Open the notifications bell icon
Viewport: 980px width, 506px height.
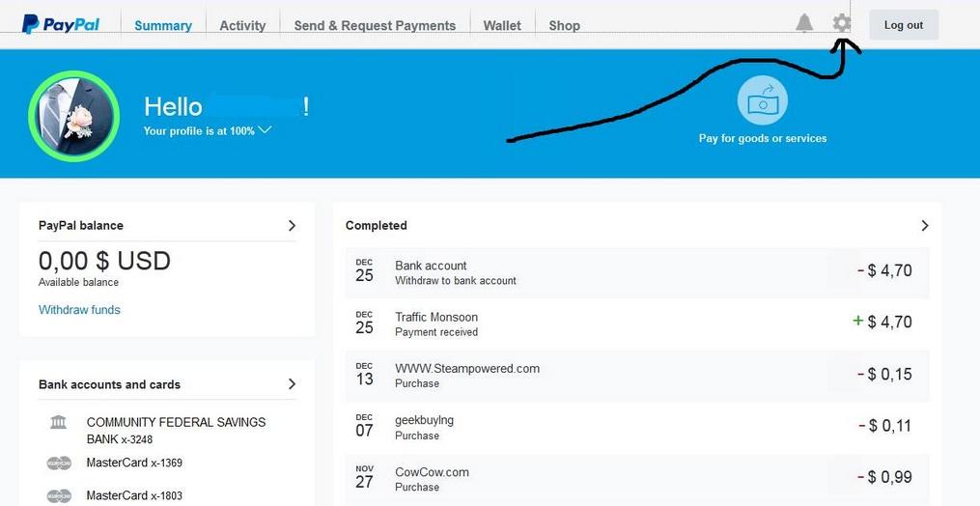804,24
